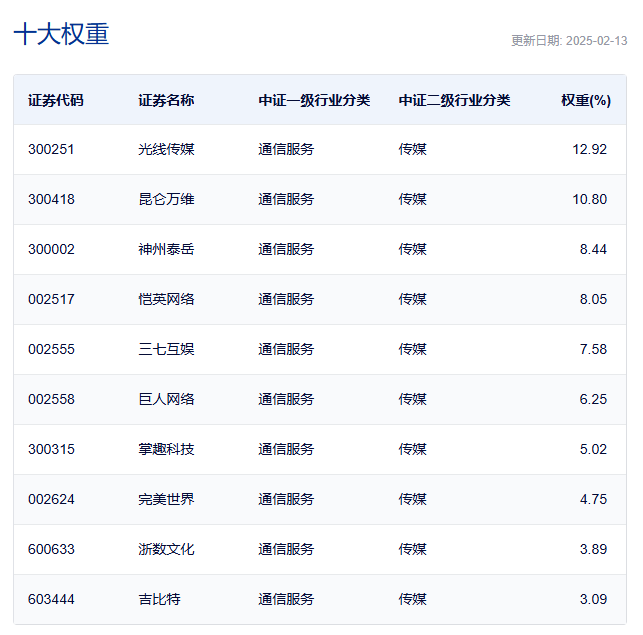
Task: Select the 吉比特 name cell
Action: click(x=159, y=600)
